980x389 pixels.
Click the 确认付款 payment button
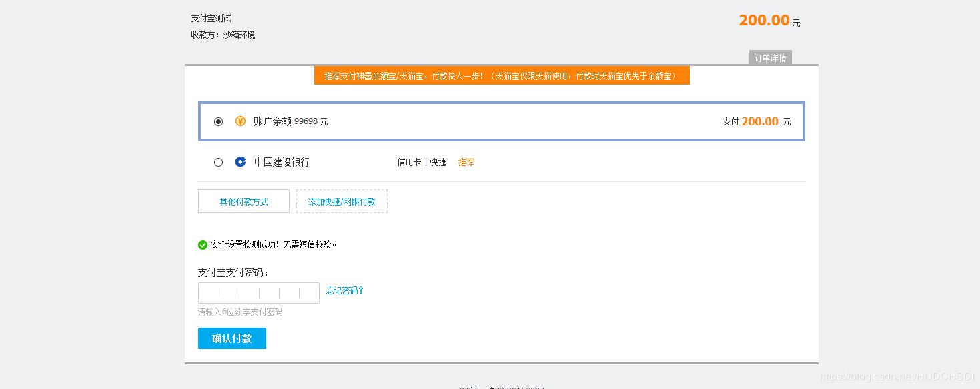coord(231,338)
